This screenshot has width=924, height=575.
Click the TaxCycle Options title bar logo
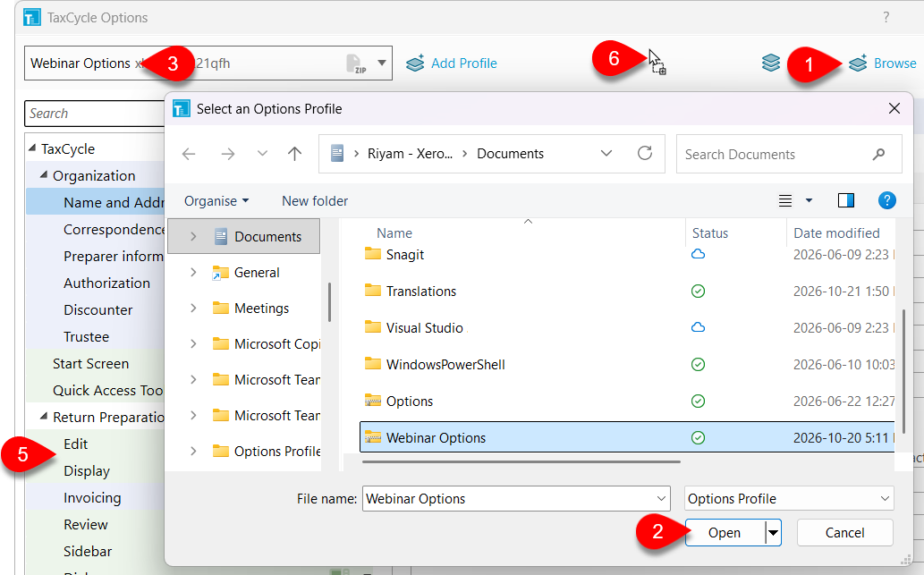click(32, 17)
